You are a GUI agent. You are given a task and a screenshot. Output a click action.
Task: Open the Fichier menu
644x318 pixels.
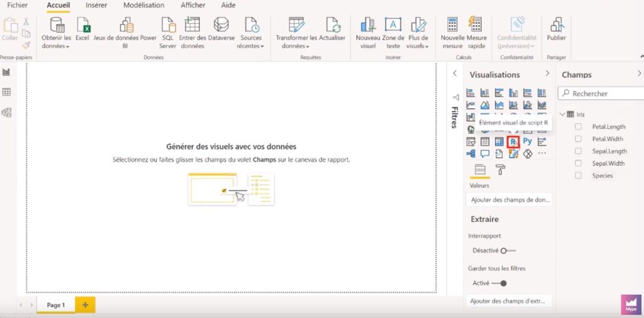(18, 5)
